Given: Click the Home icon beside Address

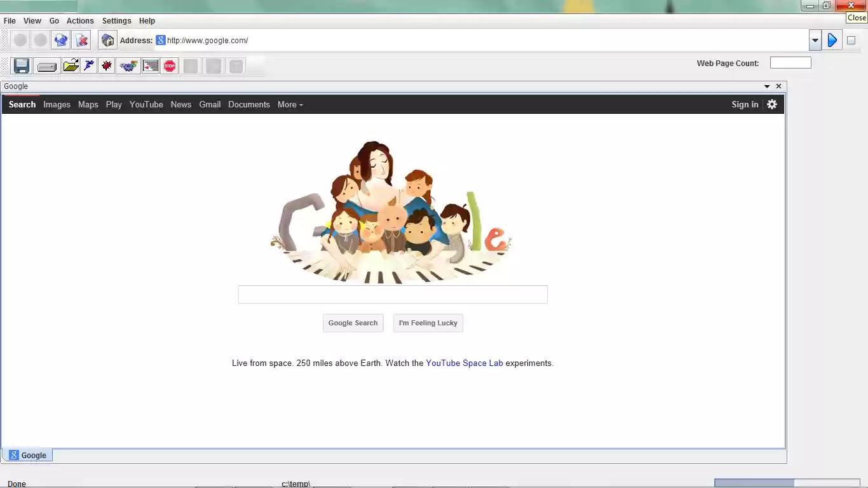Looking at the screenshot, I should 107,39.
